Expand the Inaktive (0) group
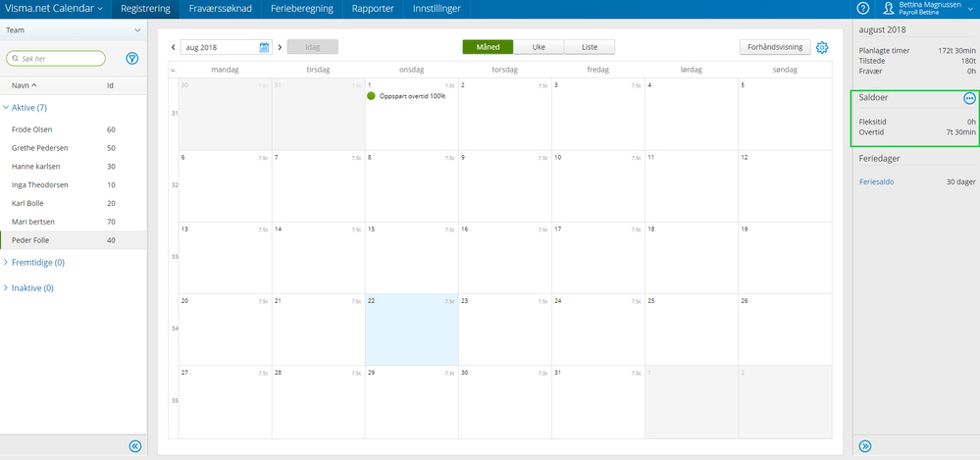This screenshot has height=460, width=980. pos(28,288)
